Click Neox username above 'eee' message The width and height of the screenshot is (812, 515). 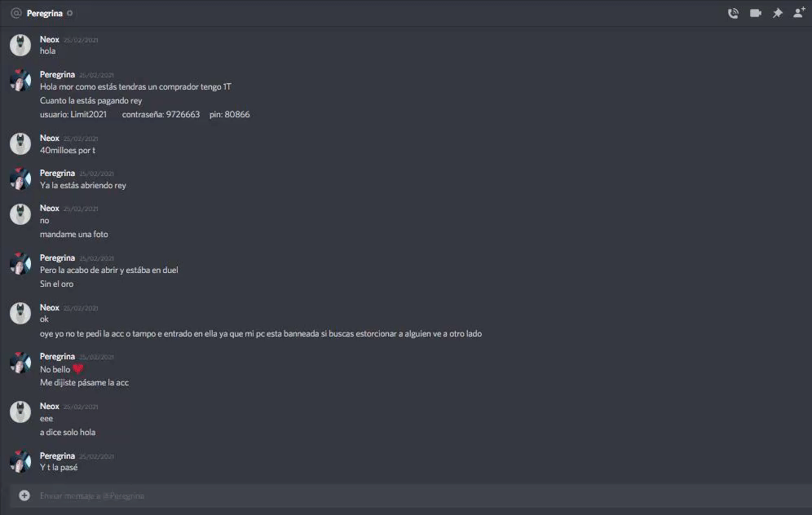click(50, 407)
